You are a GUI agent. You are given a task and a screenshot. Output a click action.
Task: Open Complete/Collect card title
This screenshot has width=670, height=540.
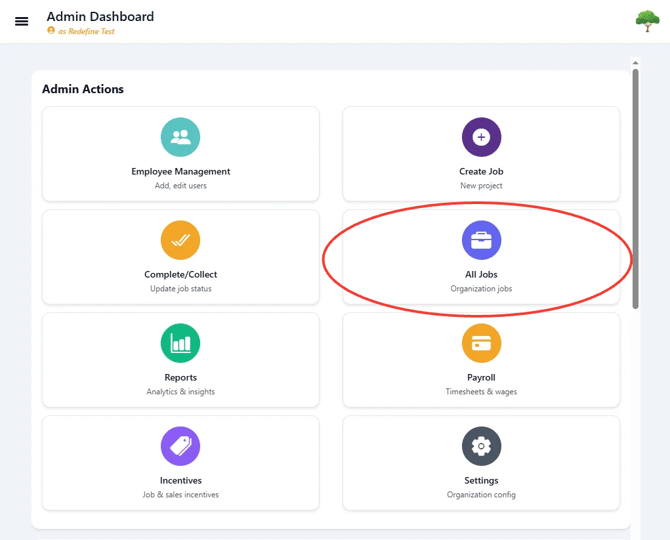(x=181, y=274)
